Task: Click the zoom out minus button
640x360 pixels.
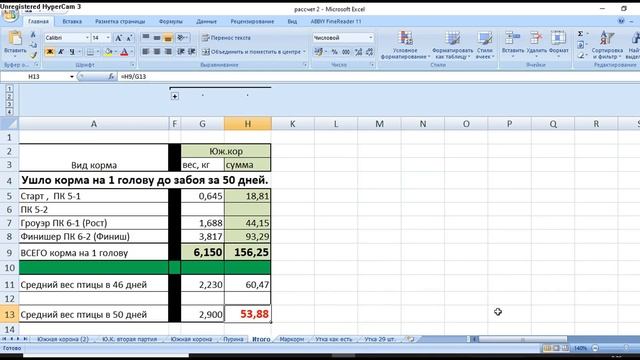Action: pyautogui.click(x=595, y=348)
